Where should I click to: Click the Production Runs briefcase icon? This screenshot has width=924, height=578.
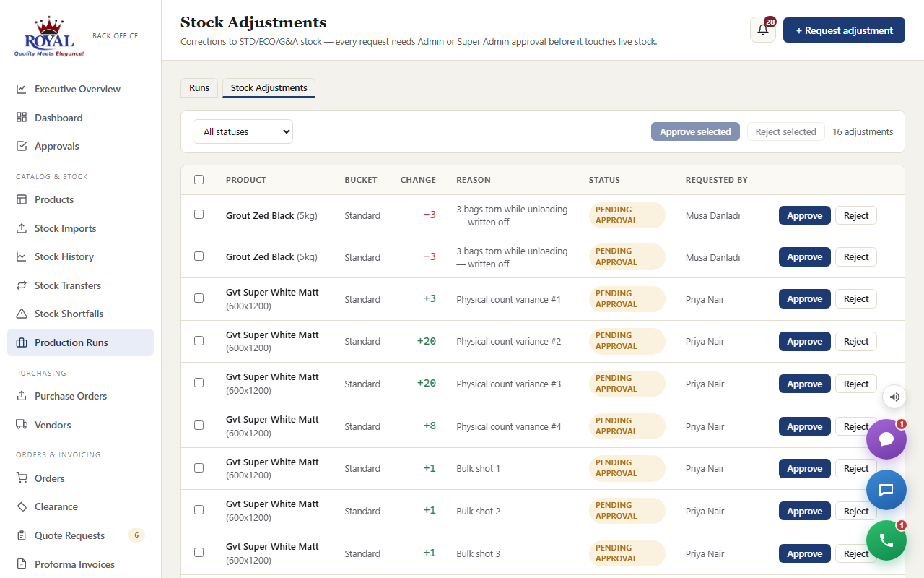[22, 342]
